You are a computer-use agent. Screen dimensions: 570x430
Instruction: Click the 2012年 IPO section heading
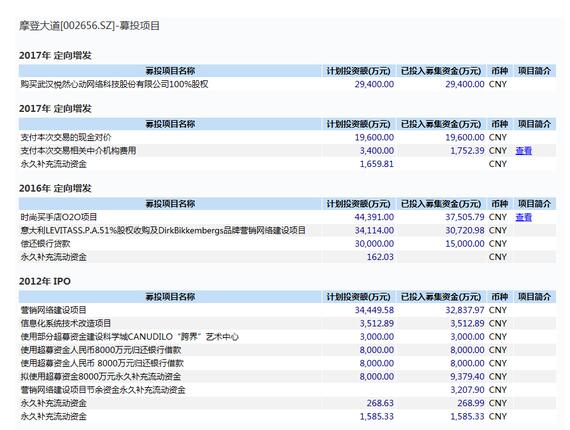tap(45, 281)
